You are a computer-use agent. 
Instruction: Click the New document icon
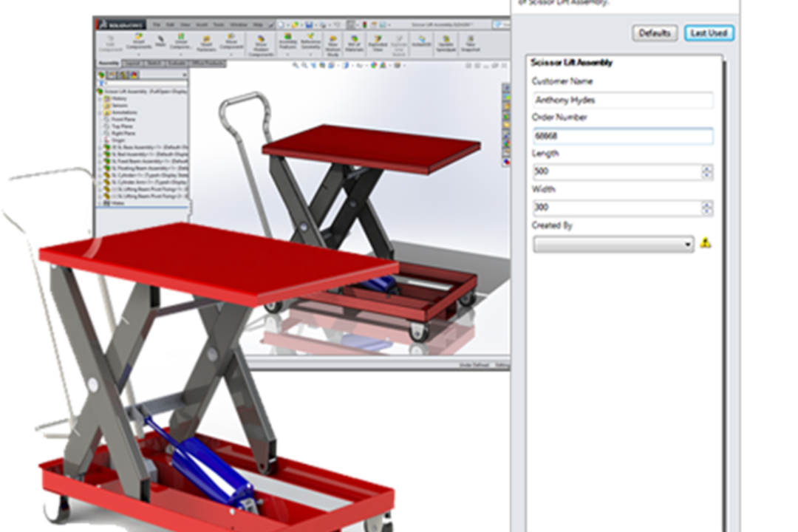(281, 25)
